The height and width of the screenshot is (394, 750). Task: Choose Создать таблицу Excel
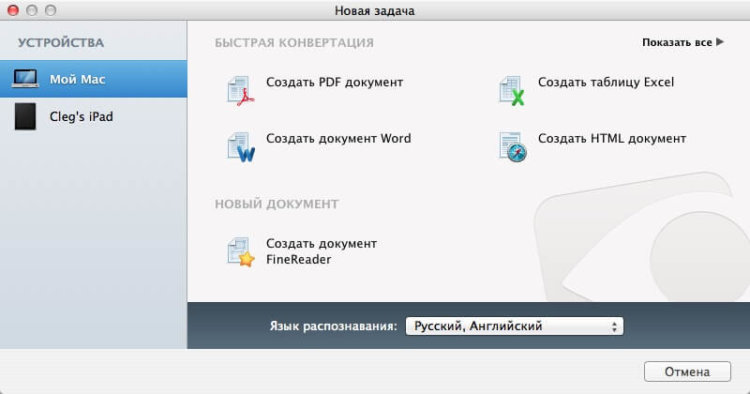(606, 82)
